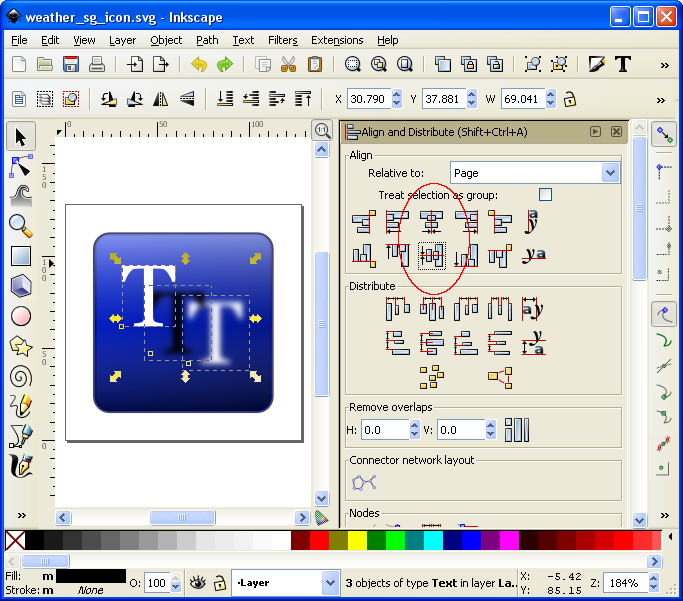Close the Align and Distribute dialog

[x=616, y=132]
